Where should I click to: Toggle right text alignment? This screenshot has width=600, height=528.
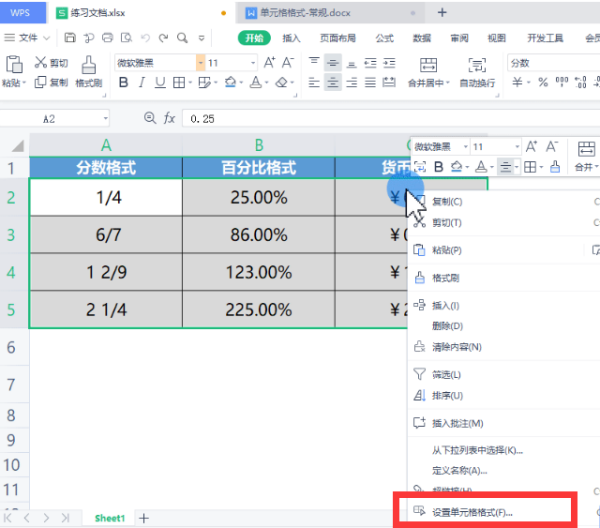coord(352,82)
